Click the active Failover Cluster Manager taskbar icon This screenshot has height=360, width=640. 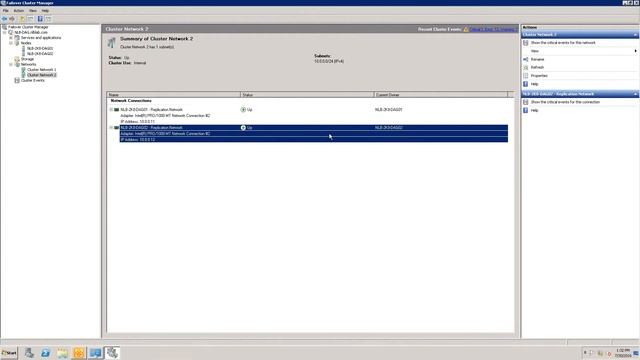(x=112, y=353)
